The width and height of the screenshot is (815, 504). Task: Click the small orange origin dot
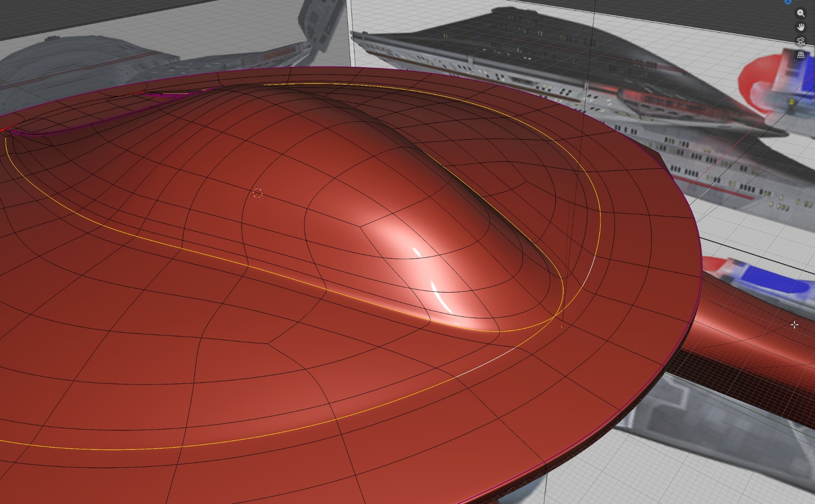click(562, 327)
